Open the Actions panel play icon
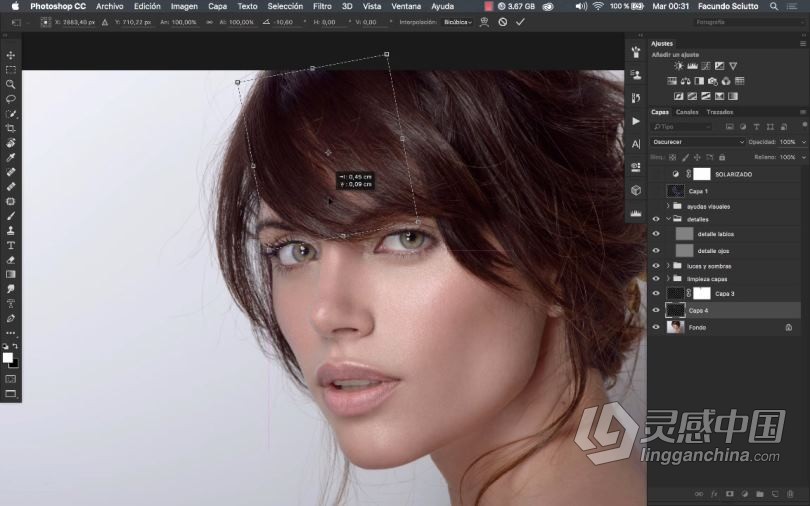Screen dimensions: 810x506 (x=636, y=121)
